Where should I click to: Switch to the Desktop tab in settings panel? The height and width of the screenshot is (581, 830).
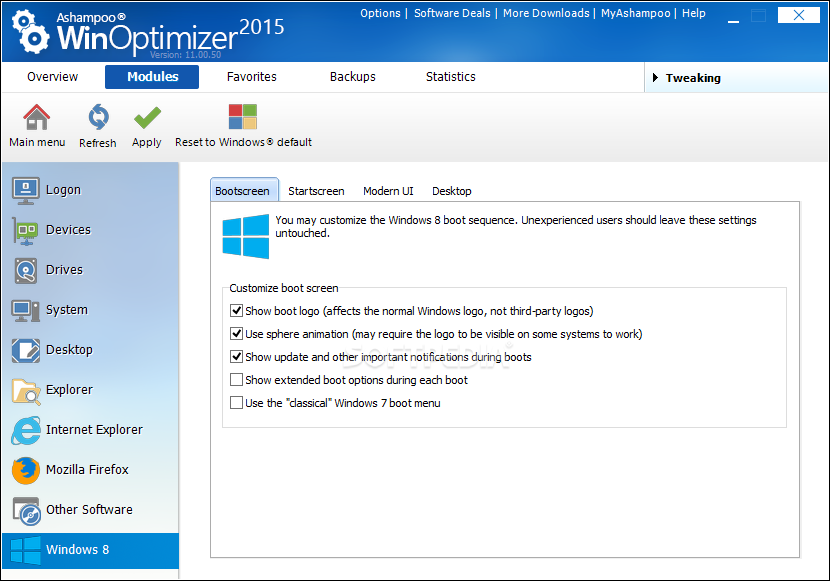452,191
